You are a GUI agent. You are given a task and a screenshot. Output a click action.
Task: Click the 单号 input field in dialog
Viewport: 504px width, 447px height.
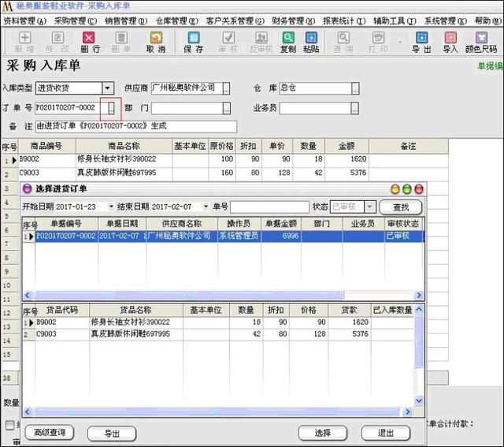(269, 207)
